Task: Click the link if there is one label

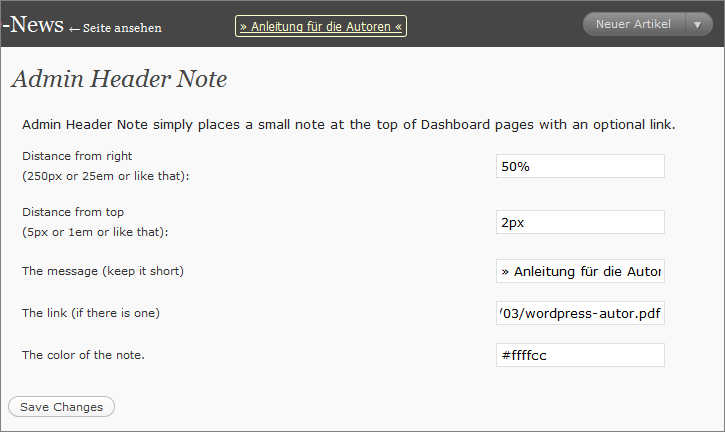Action: [91, 313]
